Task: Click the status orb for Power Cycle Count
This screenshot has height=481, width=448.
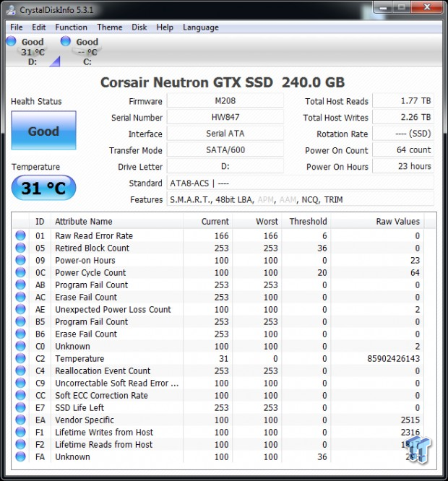Action: (x=20, y=272)
